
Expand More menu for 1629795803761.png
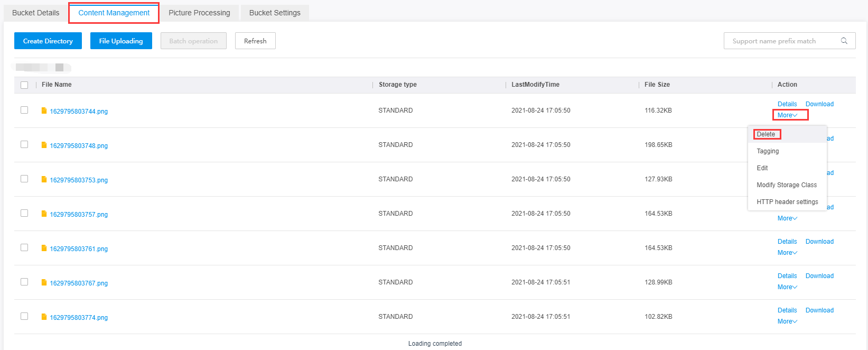(x=787, y=253)
